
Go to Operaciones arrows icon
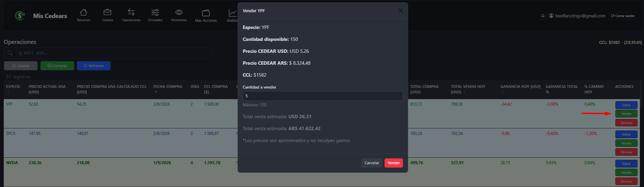coord(131,13)
